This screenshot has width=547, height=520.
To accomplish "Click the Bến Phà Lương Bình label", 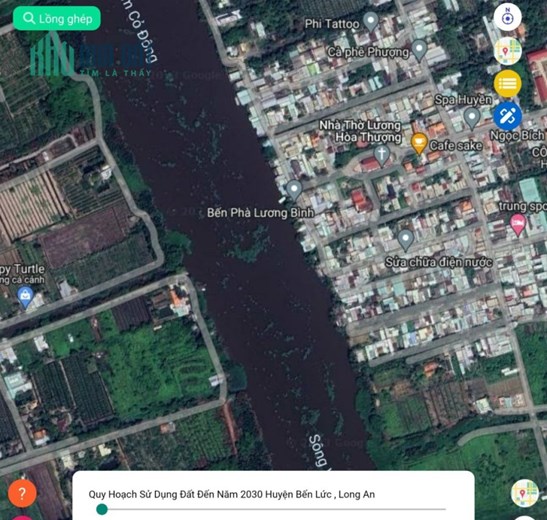I will 260,213.
